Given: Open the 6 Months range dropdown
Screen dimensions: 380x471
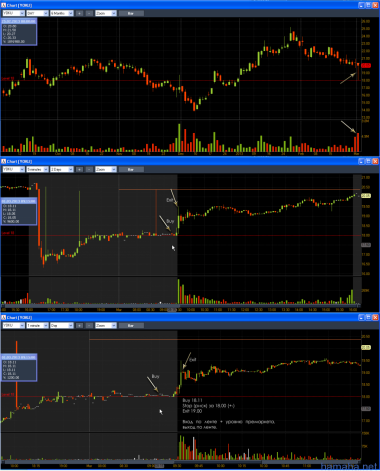Looking at the screenshot, I should pyautogui.click(x=62, y=13).
